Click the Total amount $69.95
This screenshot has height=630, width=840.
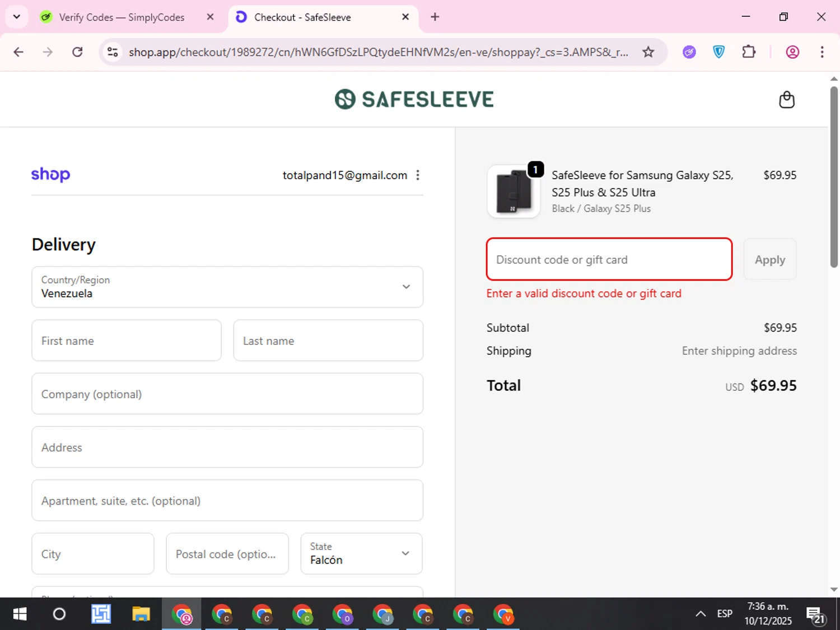click(x=773, y=385)
